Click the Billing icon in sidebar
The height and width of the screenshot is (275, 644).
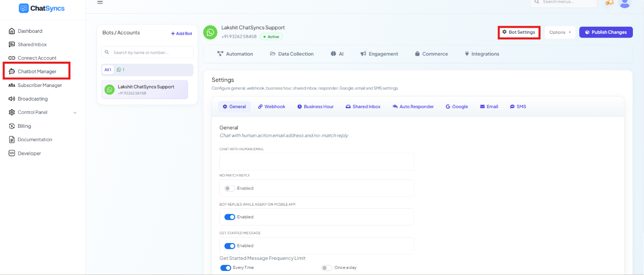click(12, 126)
